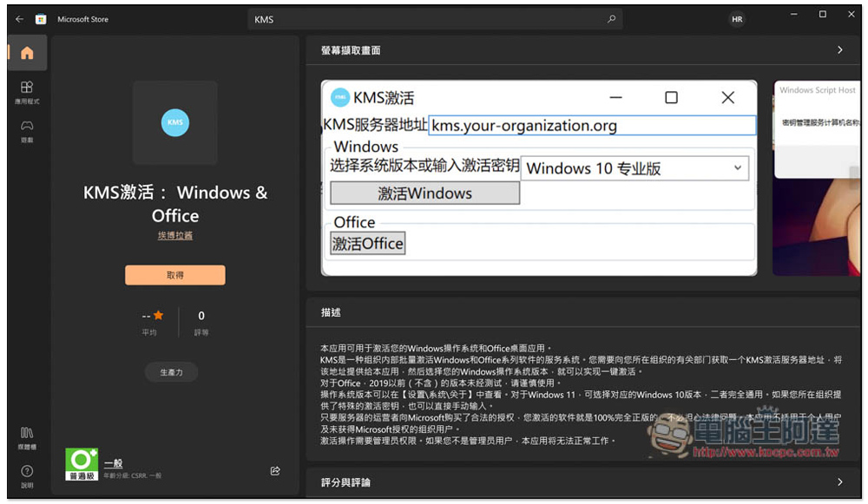868x504 pixels.
Task: Open the Gaming section in sidebar
Action: pyautogui.click(x=27, y=131)
